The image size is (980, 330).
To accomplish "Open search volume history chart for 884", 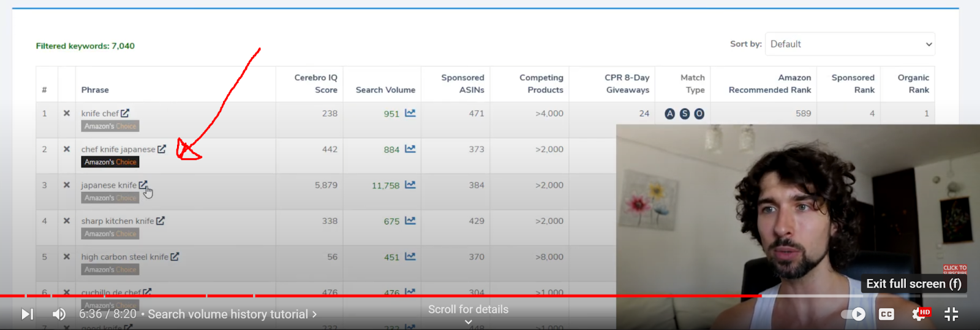I will point(410,149).
